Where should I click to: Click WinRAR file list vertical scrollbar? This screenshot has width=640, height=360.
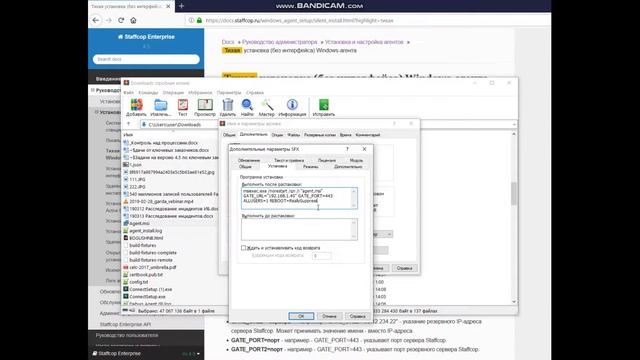pyautogui.click(x=514, y=218)
